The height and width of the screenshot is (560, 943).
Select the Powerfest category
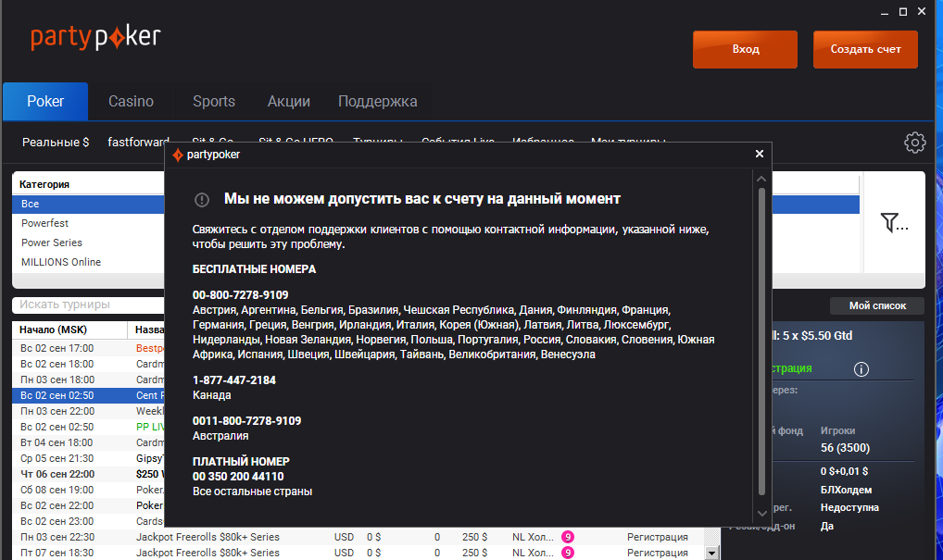click(88, 223)
